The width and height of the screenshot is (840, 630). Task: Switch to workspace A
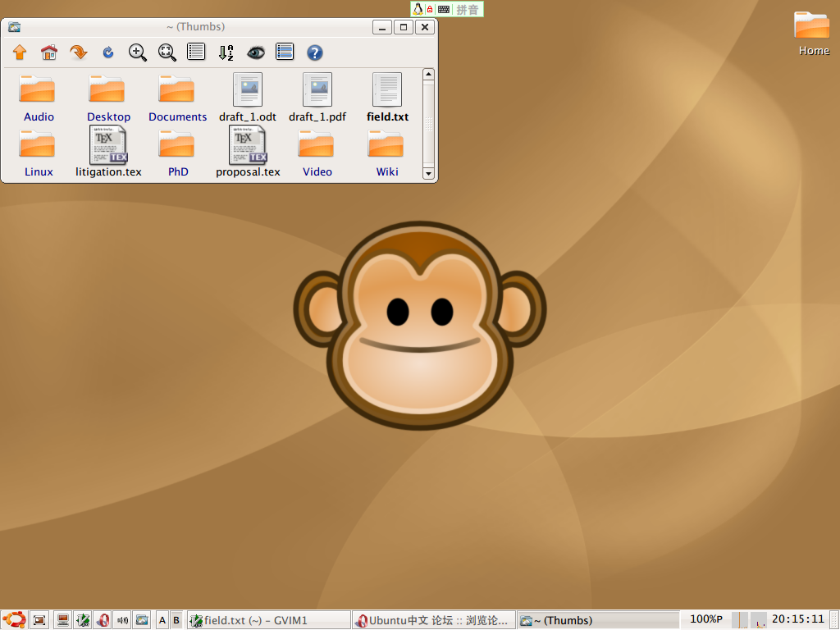tap(162, 620)
